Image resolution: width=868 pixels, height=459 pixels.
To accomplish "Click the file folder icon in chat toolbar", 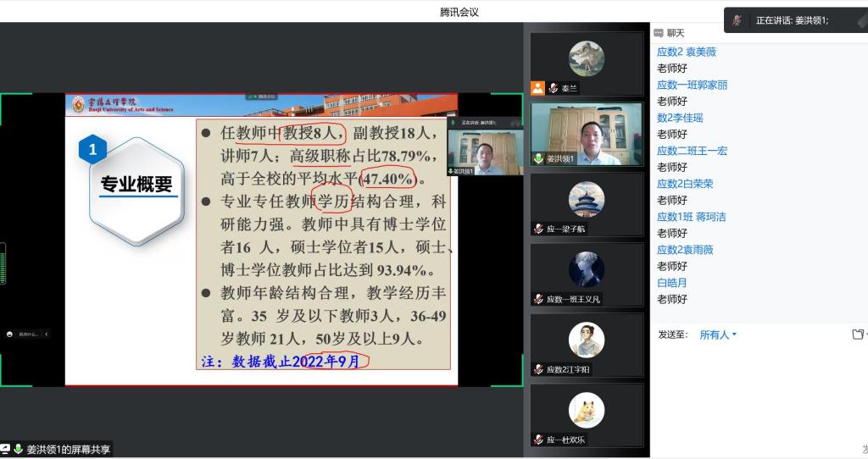I will click(x=858, y=335).
